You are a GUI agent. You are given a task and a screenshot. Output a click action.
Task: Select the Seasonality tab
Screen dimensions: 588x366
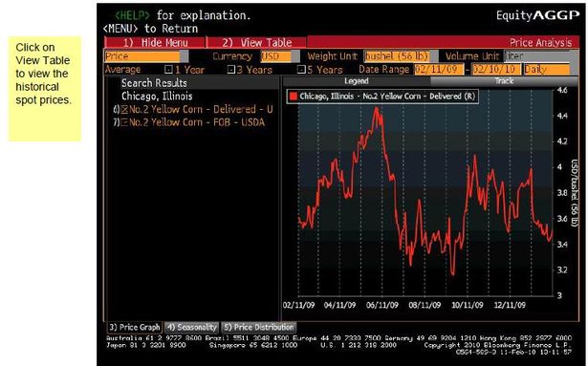191,328
